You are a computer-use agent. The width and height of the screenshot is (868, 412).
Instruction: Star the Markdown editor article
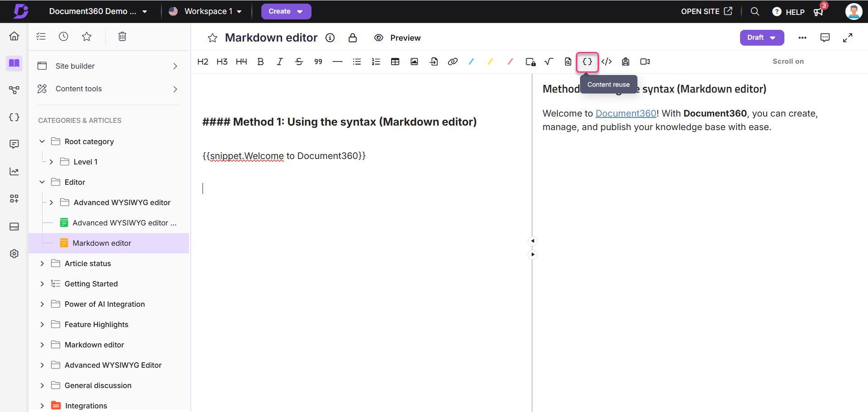tap(212, 38)
